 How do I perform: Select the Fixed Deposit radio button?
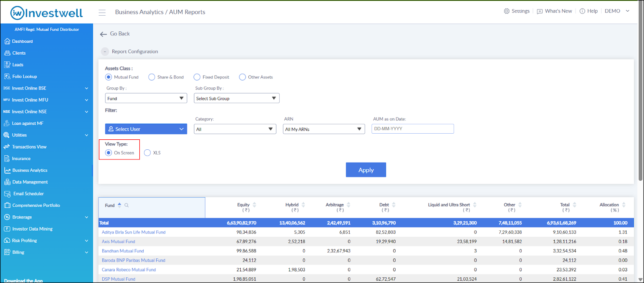click(197, 77)
